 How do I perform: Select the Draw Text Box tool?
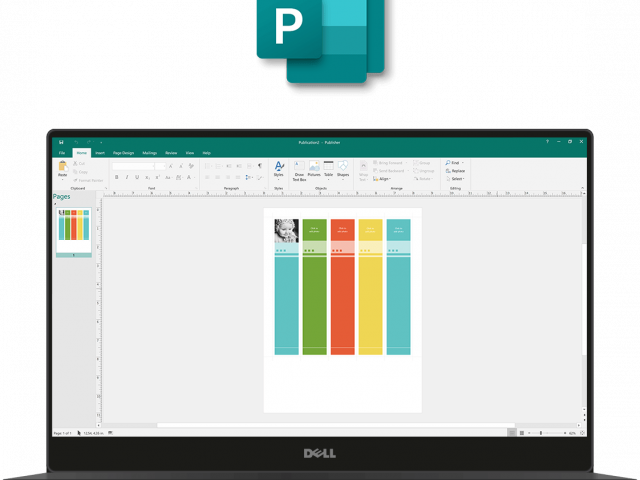(x=299, y=169)
